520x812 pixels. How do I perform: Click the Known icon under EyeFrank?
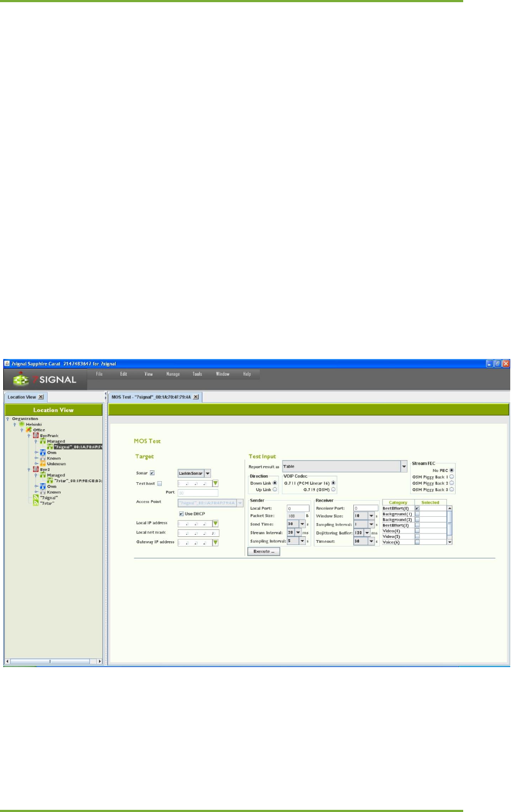(x=43, y=458)
